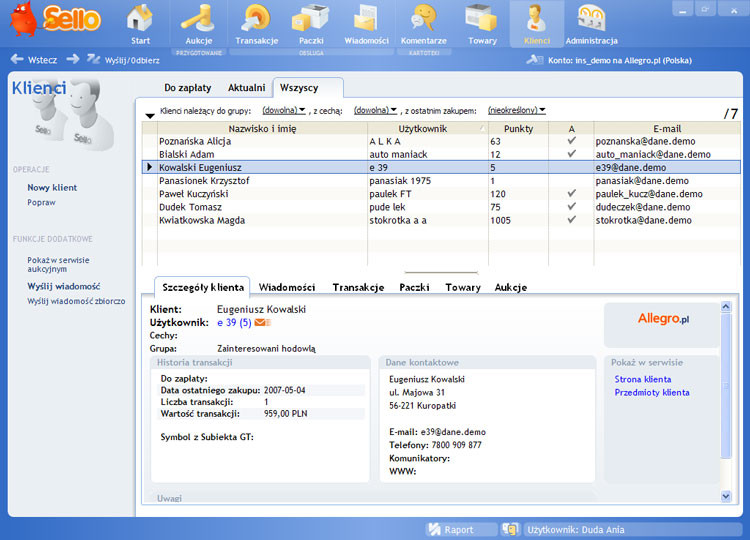Image resolution: width=750 pixels, height=540 pixels.
Task: Click Dudek Tomasz name cell
Action: [190, 207]
